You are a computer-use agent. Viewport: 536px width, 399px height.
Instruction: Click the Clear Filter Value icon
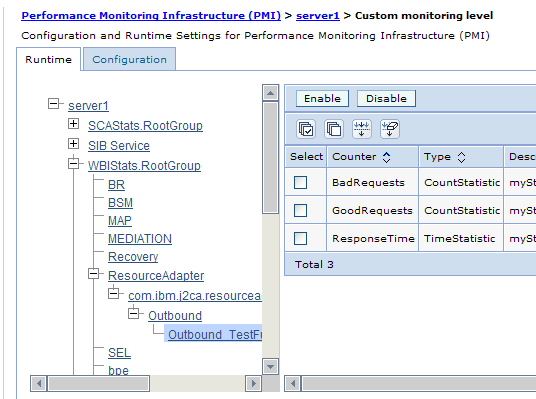point(390,129)
